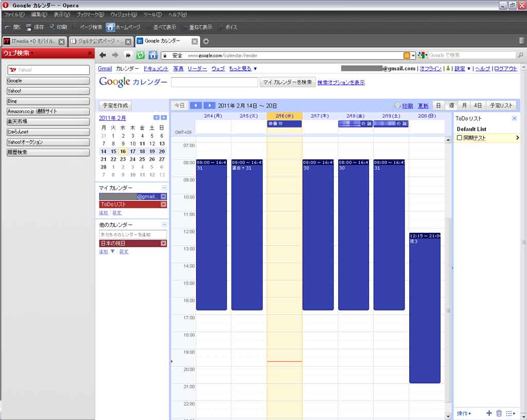Screen dimensions: 527x420
Task: Click the Print button in Opera toolbar
Action: [59, 27]
